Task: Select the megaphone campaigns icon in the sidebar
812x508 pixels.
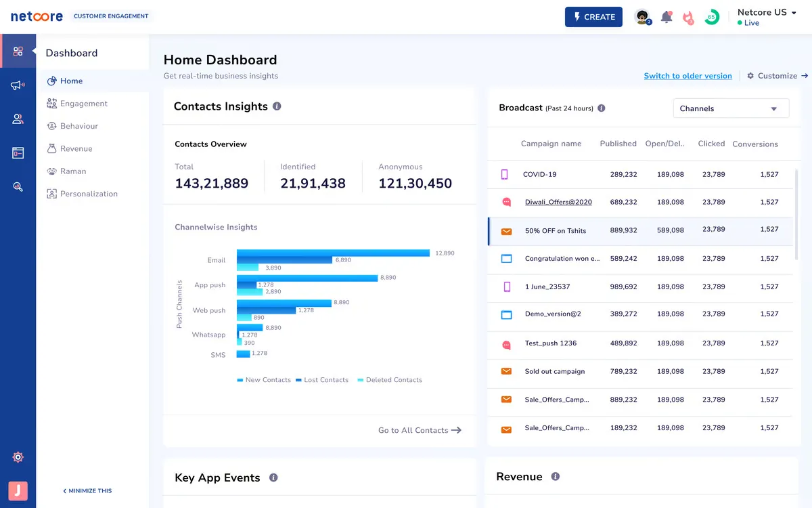Action: coord(18,85)
